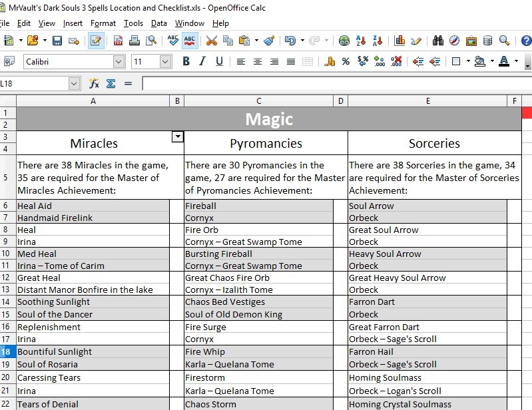Screen dimensions: 532x410
Task: Open Find & Replace binoculars icon
Action: click(437, 41)
